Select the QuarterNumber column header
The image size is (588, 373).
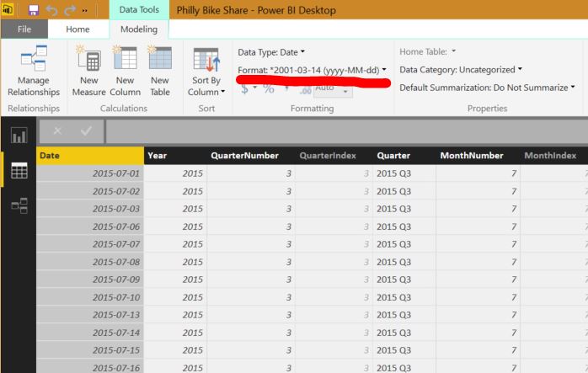[250, 156]
